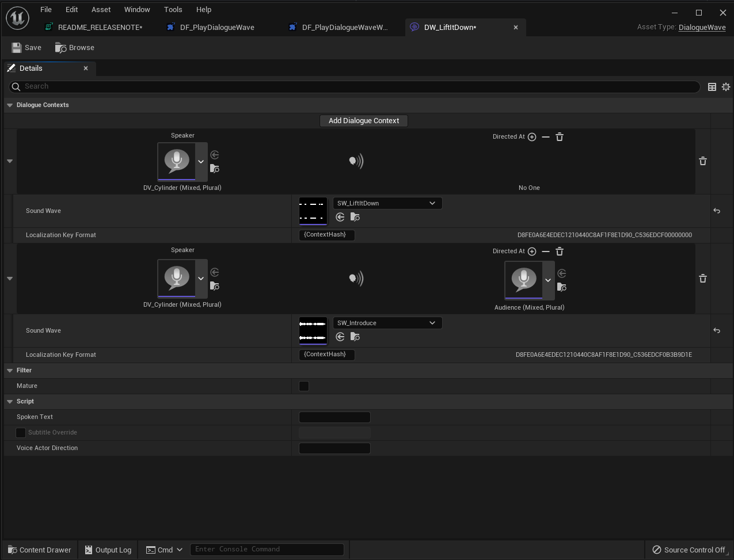Viewport: 734px width, 560px height.
Task: Open the property matrix table icon
Action: click(x=712, y=87)
